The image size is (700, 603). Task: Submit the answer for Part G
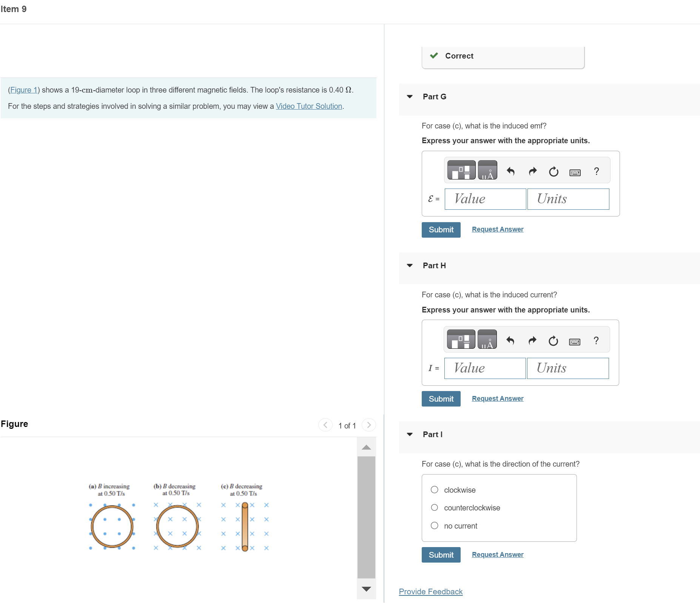pos(441,229)
